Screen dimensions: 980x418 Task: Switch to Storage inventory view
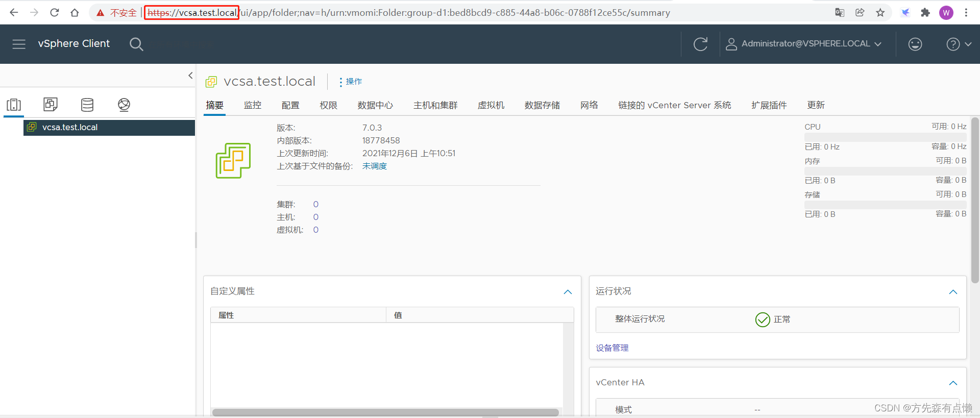click(x=87, y=105)
